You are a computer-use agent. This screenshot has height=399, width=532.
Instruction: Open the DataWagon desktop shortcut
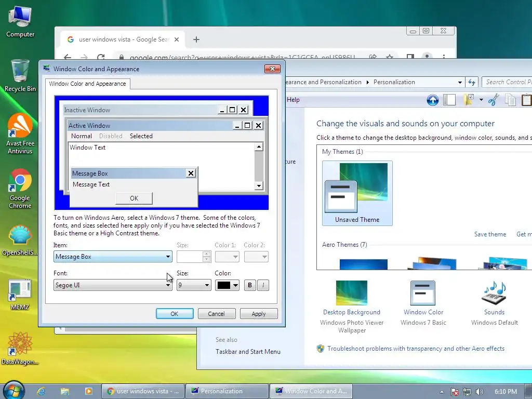20,349
